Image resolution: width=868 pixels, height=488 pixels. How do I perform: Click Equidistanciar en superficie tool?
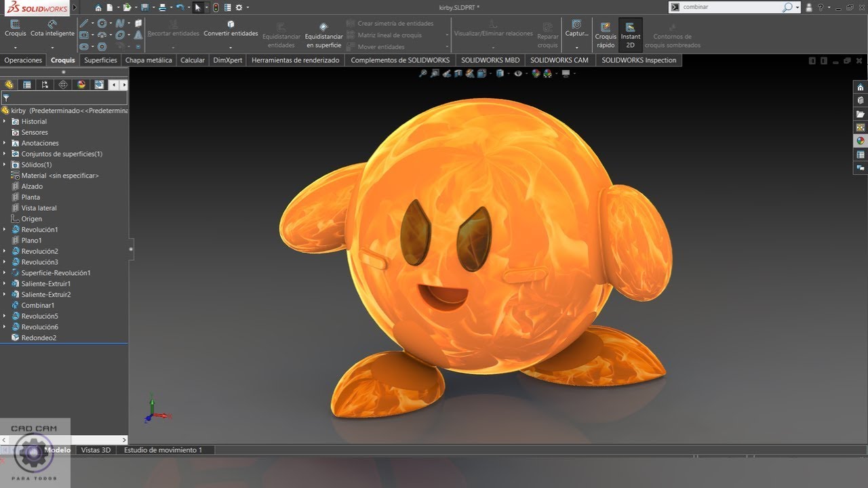click(x=323, y=35)
